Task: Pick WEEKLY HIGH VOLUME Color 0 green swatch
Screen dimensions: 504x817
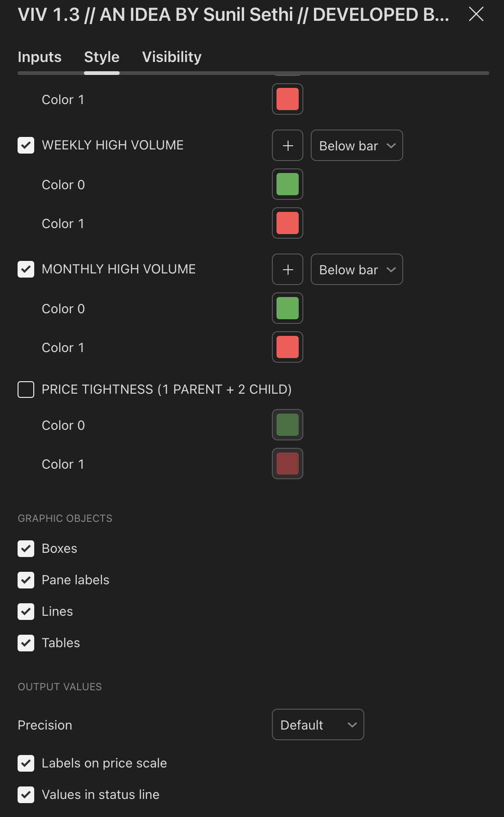Action: pos(288,185)
